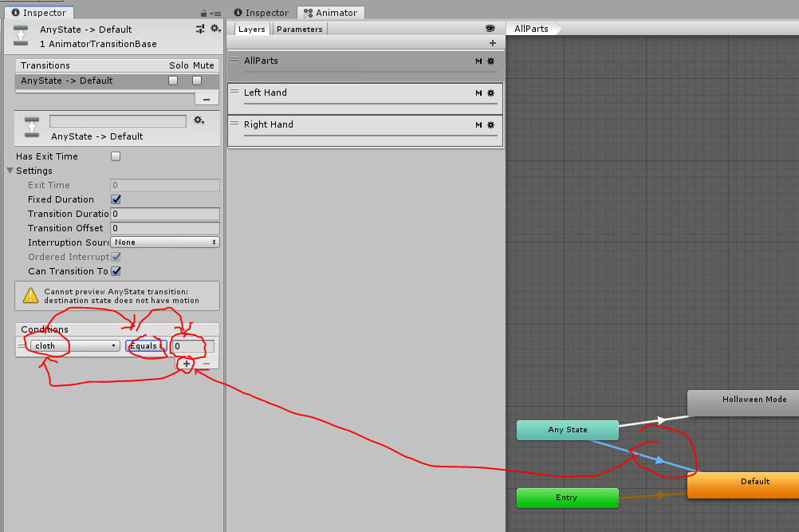Collapse the Settings foldout
Image resolution: width=799 pixels, height=532 pixels.
[10, 171]
